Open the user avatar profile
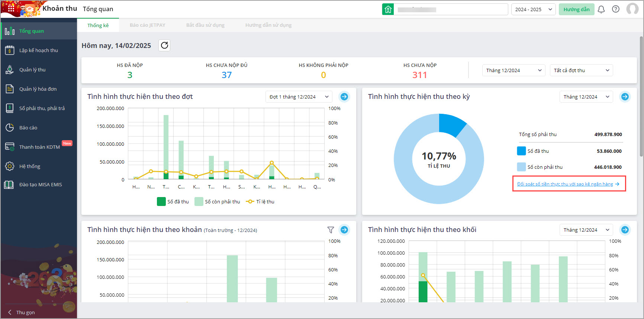 click(632, 9)
